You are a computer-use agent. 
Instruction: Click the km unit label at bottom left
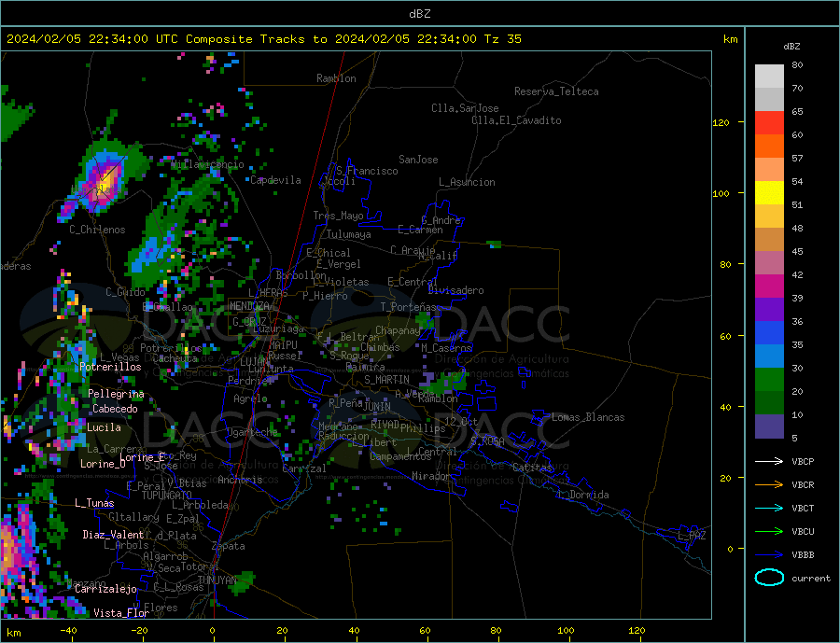[x=13, y=633]
